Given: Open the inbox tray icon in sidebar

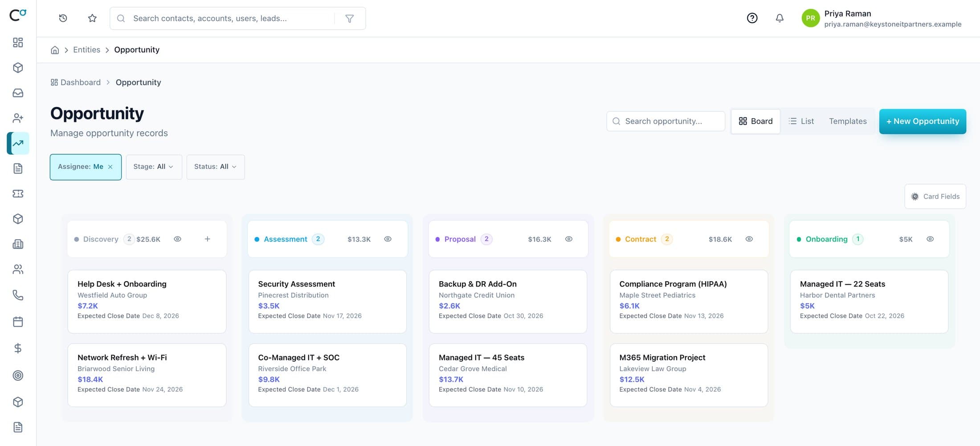Looking at the screenshot, I should [18, 93].
